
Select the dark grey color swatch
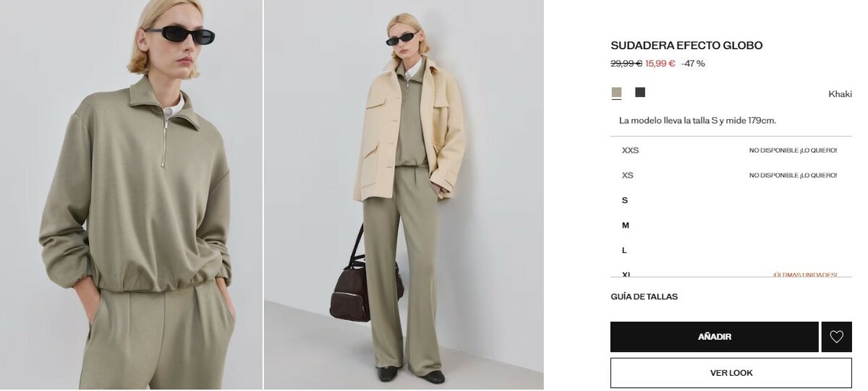pyautogui.click(x=640, y=93)
